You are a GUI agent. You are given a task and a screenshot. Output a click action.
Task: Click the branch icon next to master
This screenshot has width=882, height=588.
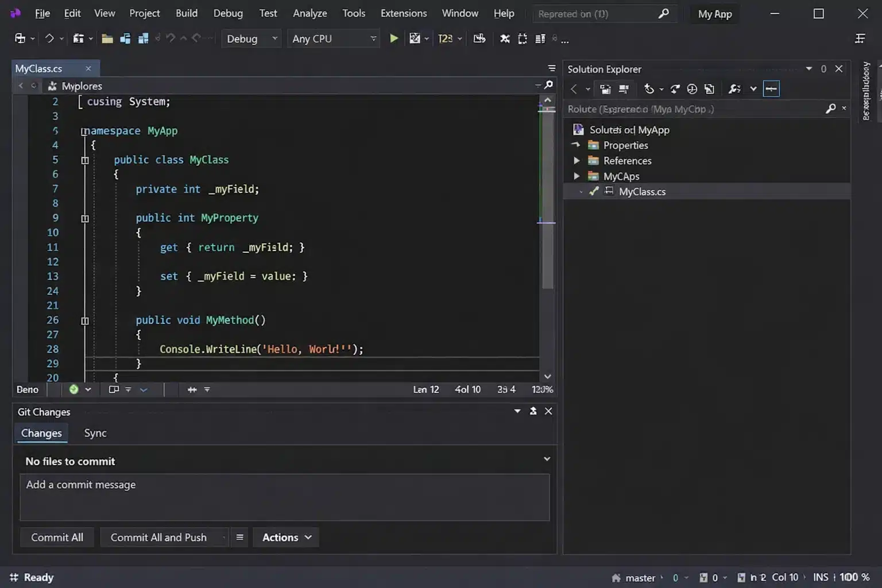click(616, 577)
